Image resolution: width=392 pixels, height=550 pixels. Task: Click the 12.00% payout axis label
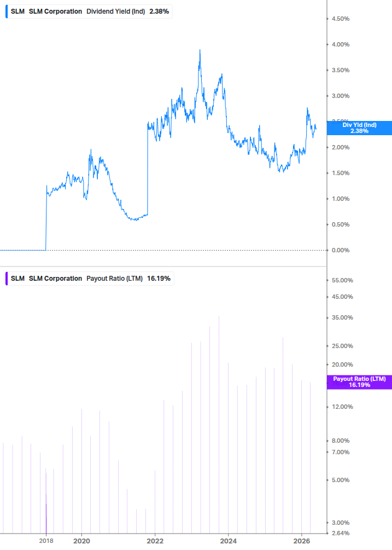click(342, 407)
